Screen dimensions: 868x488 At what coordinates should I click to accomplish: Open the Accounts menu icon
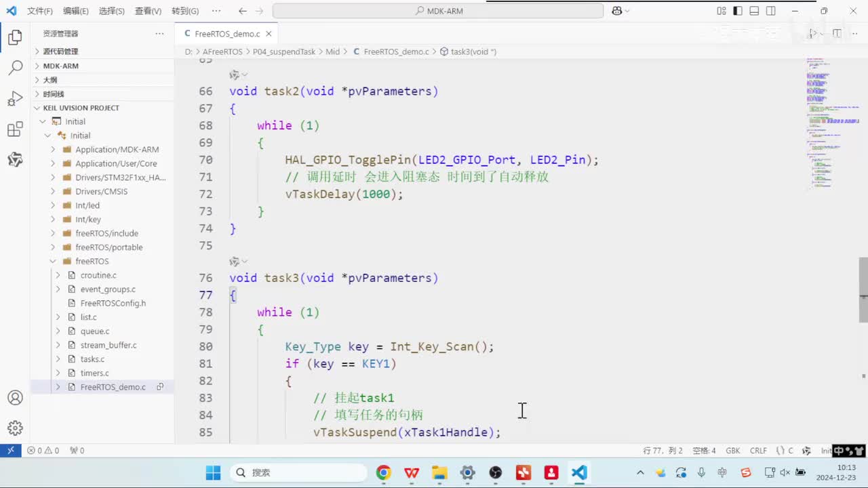tap(15, 398)
